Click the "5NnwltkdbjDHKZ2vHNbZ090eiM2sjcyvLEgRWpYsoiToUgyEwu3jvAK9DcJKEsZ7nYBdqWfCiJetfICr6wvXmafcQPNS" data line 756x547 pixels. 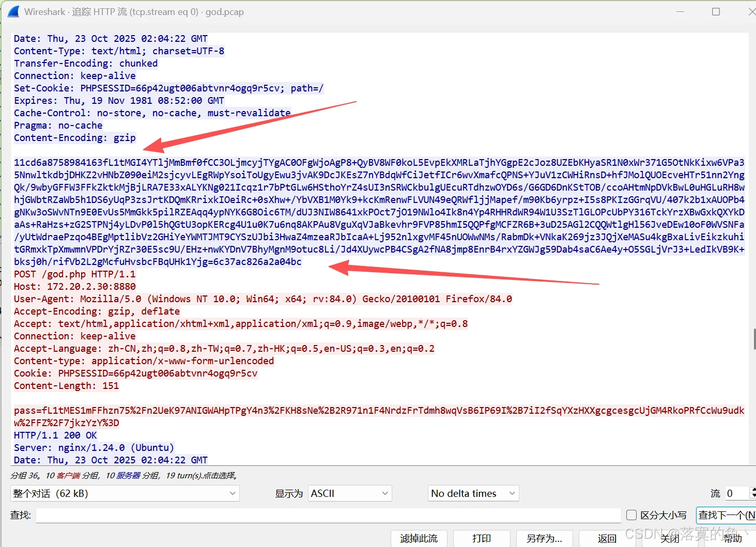click(379, 175)
